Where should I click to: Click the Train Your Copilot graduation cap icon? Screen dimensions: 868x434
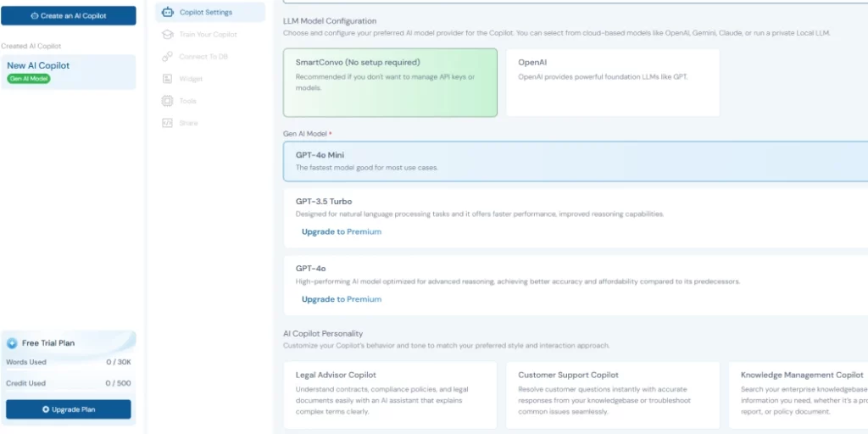pos(168,34)
